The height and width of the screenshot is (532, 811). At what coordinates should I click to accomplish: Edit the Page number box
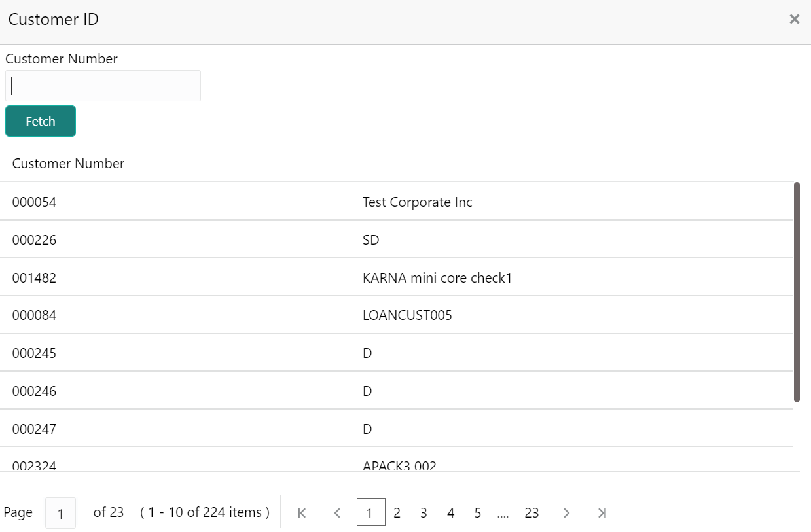60,513
